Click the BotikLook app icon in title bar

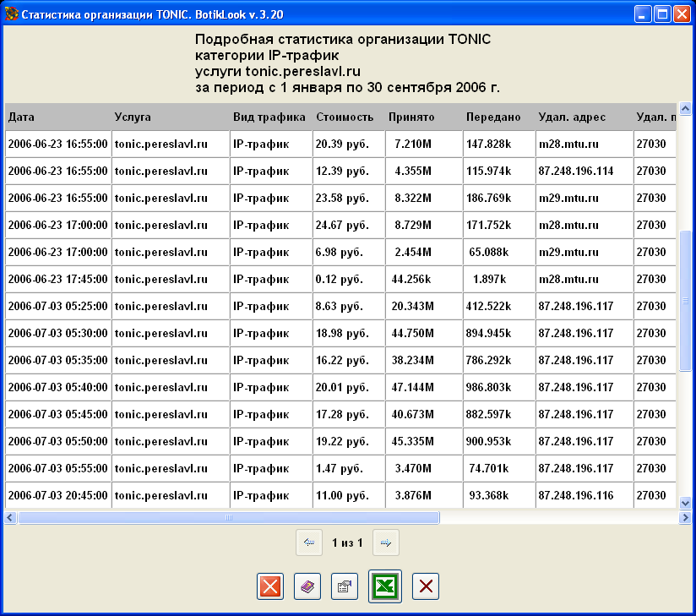pyautogui.click(x=11, y=14)
